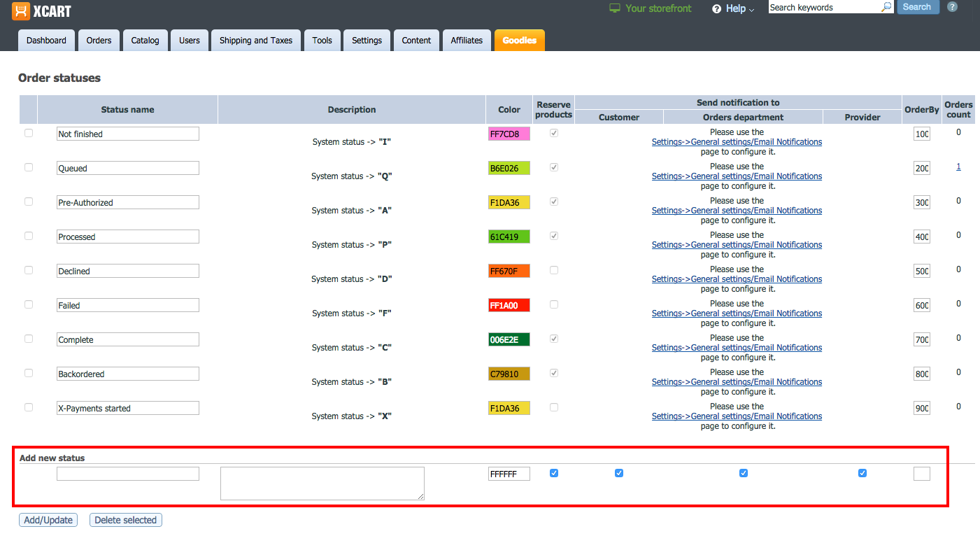Screen dimensions: 980x543
Task: Open the Catalog tab
Action: tap(145, 41)
